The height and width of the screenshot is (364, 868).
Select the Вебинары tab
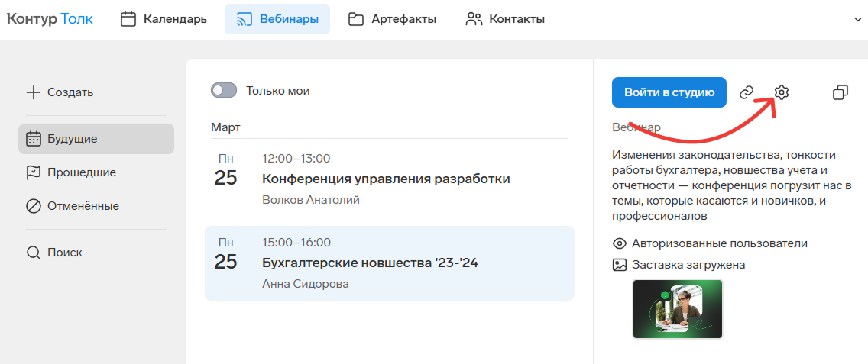click(x=277, y=19)
